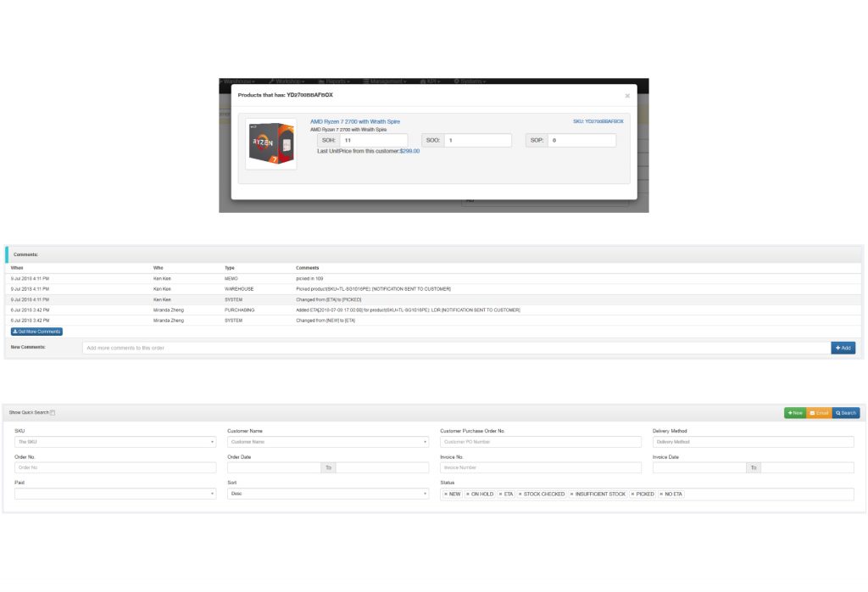The height and width of the screenshot is (592, 868).
Task: Click the green New button
Action: click(x=795, y=413)
